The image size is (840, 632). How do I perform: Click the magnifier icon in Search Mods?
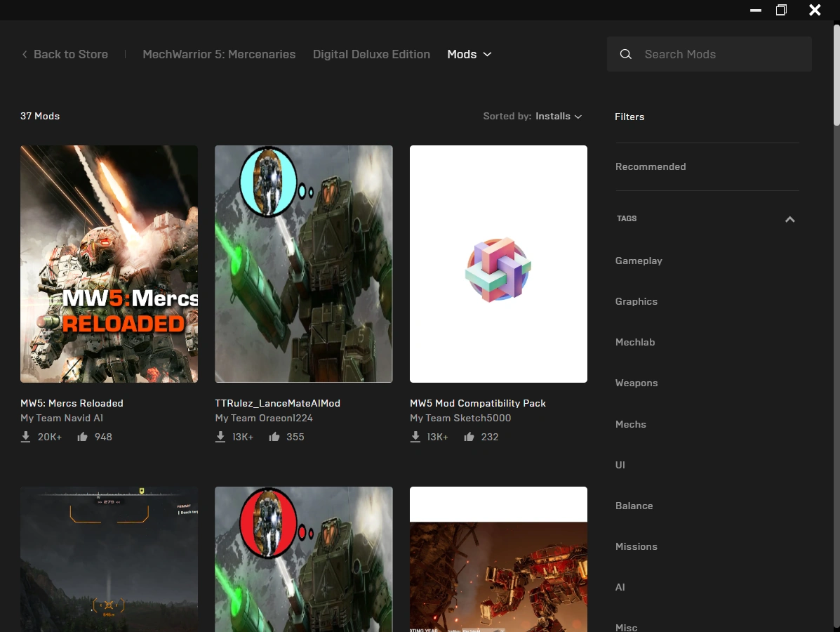pos(625,54)
